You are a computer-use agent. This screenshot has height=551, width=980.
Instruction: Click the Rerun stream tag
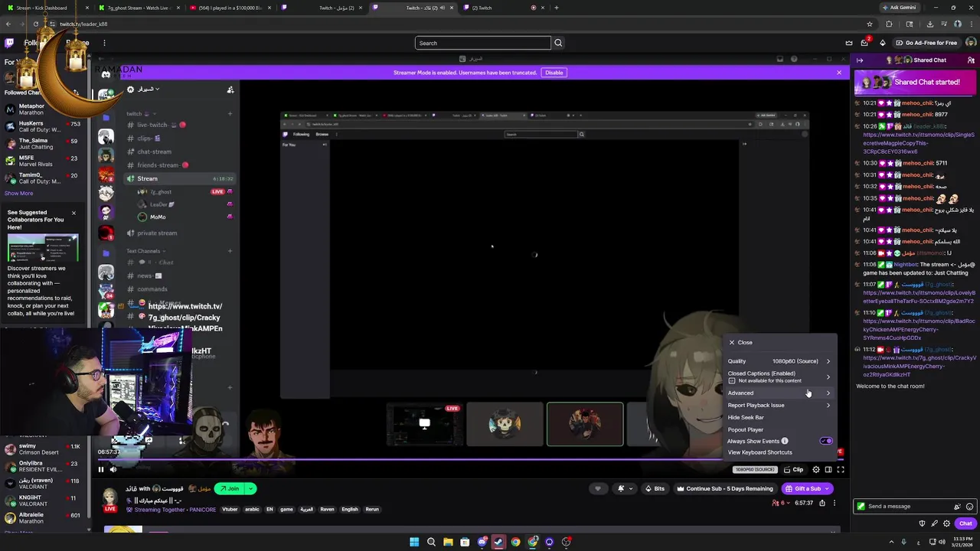tap(372, 510)
